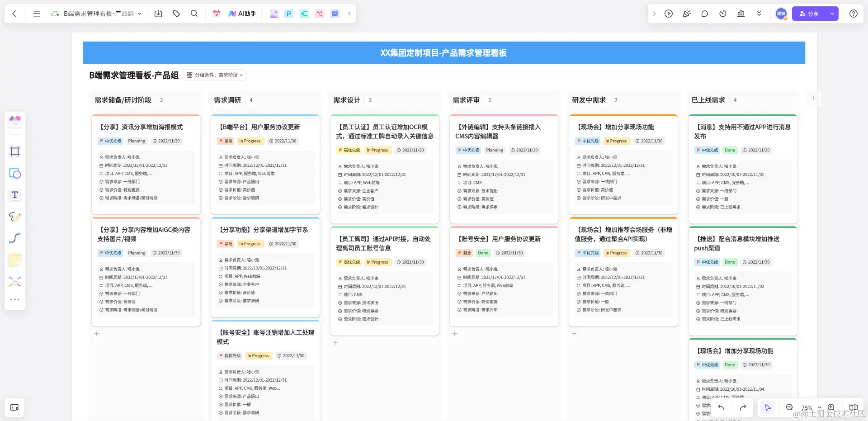Open the board title dropdown B端需求管理看板-产品组
Viewport: 868px width, 421px height.
click(100, 14)
